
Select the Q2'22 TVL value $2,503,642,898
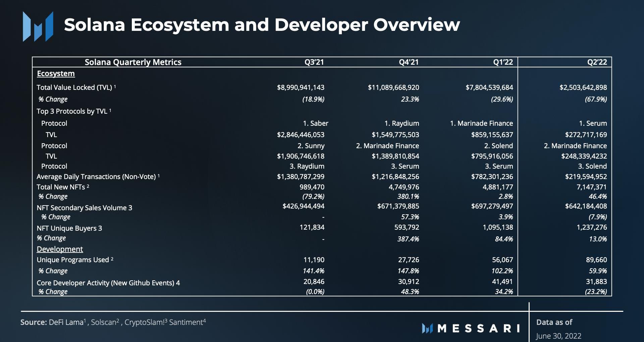tap(583, 88)
